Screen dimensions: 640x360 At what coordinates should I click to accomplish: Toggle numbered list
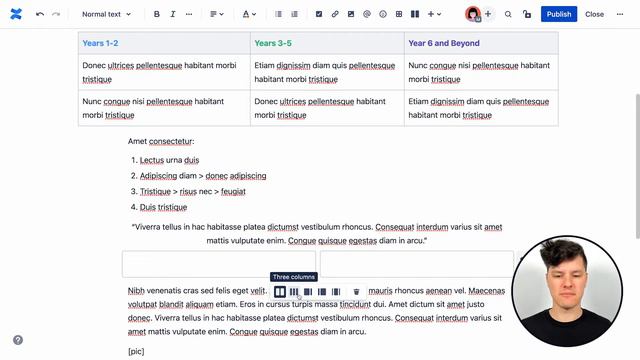tap(294, 14)
